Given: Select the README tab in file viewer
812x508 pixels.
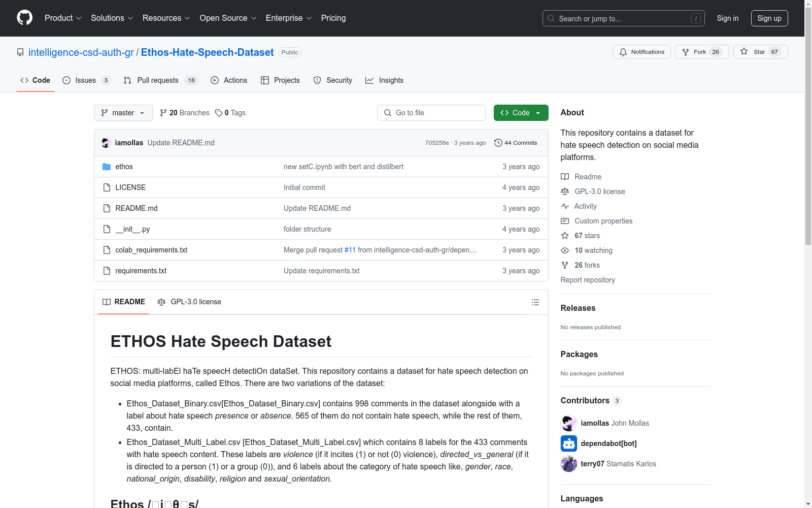Looking at the screenshot, I should point(124,302).
